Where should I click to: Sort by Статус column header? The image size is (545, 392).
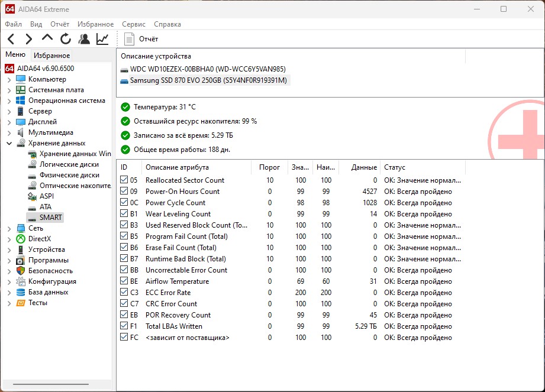(423, 167)
